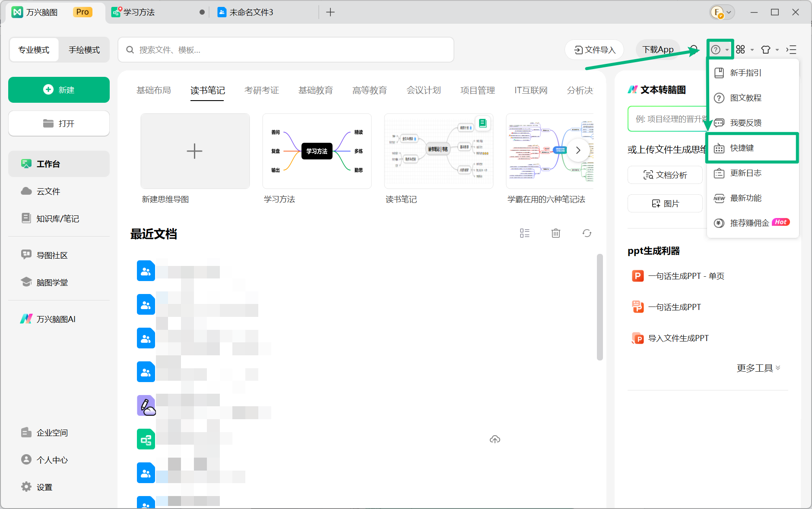Expand the theme shirt dropdown arrow
Image resolution: width=812 pixels, height=509 pixels.
777,50
